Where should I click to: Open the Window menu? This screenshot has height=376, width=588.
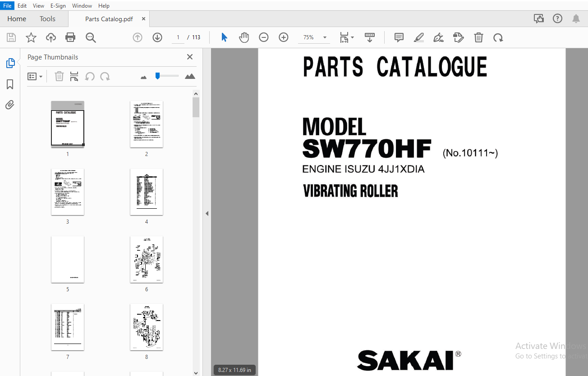point(82,6)
